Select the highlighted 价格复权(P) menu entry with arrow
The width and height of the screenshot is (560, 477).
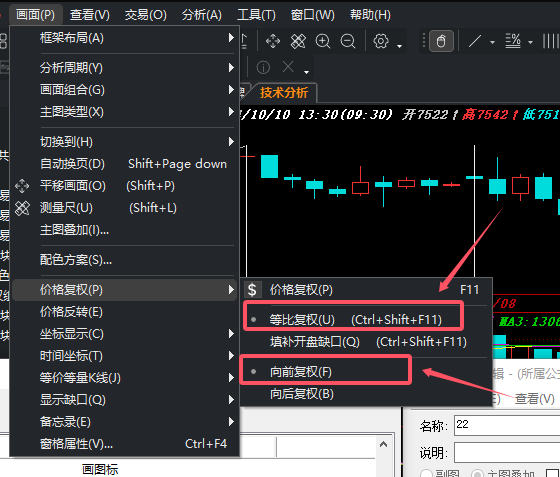click(124, 290)
